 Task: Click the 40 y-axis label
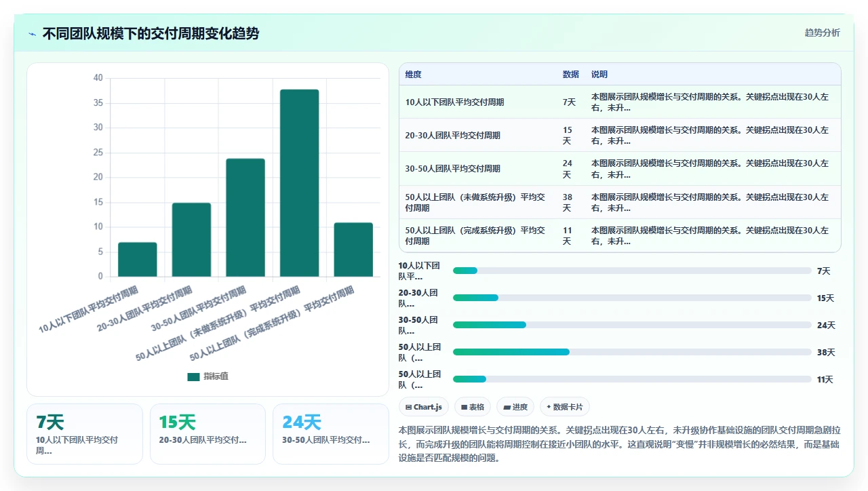[98, 78]
